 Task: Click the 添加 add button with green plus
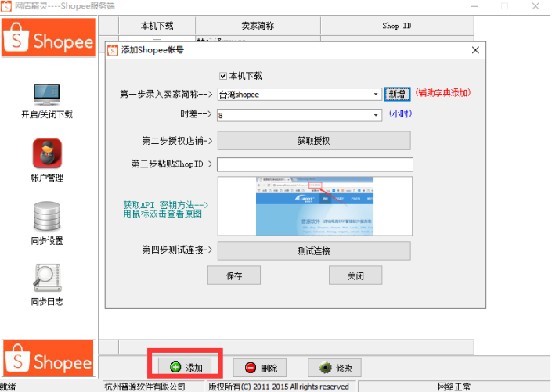pyautogui.click(x=185, y=368)
